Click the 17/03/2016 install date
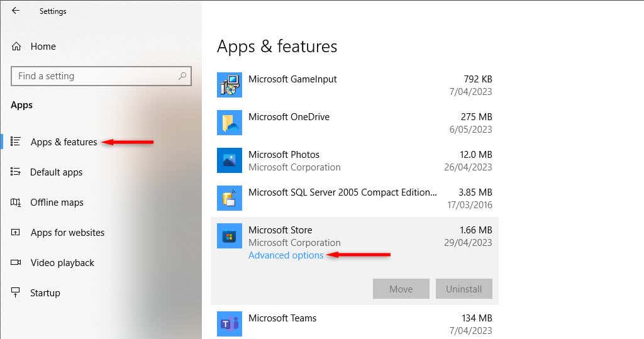The image size is (644, 339). (x=469, y=205)
